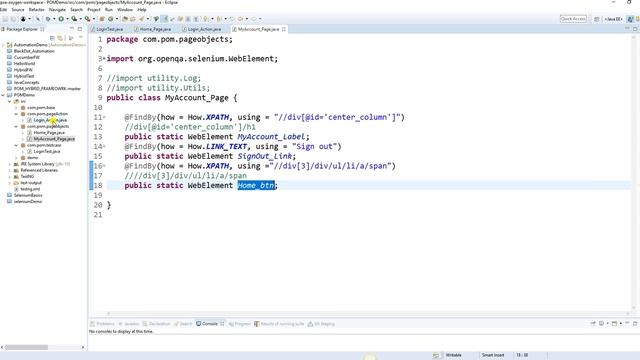Open the Window menu
Viewport: 640px width, 360px height.
(124, 9)
